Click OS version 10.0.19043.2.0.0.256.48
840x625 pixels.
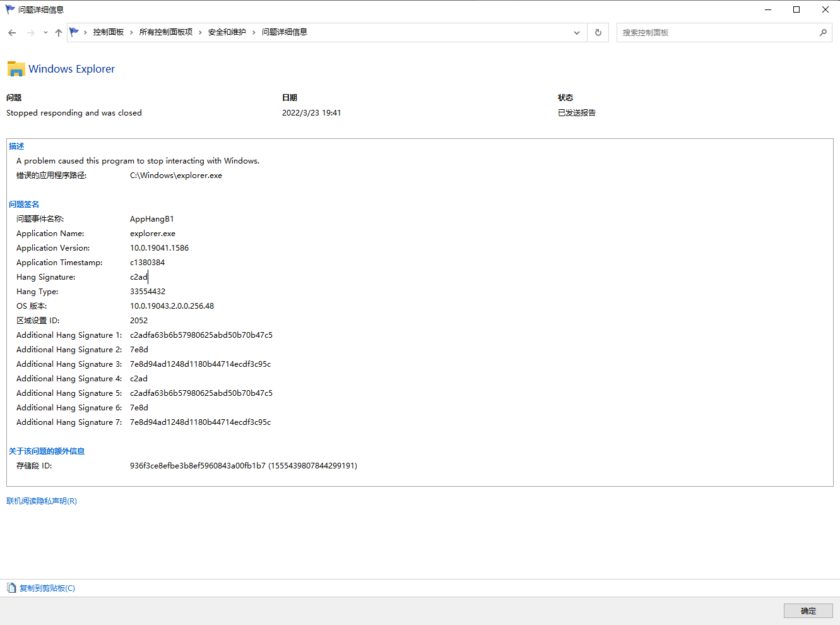172,306
